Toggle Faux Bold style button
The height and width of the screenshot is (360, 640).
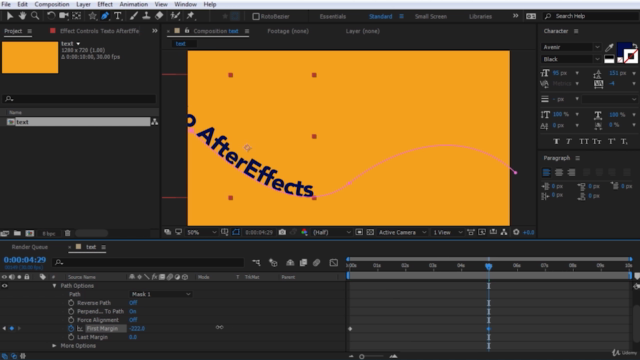click(x=556, y=141)
